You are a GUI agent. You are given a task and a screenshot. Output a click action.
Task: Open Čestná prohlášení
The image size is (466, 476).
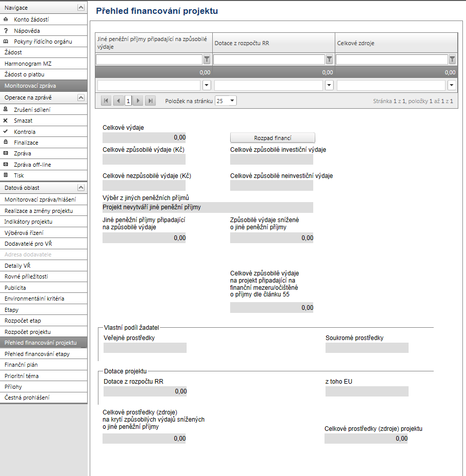pyautogui.click(x=44, y=398)
